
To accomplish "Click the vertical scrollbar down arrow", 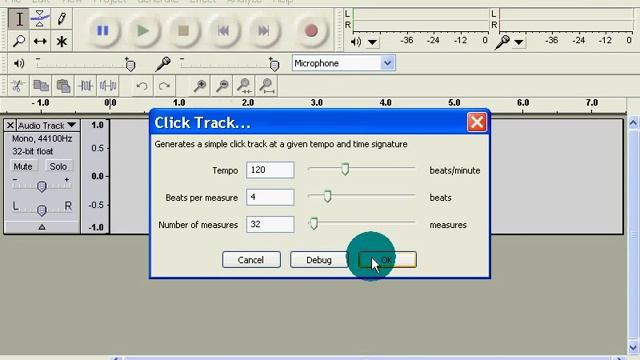I will 633,348.
